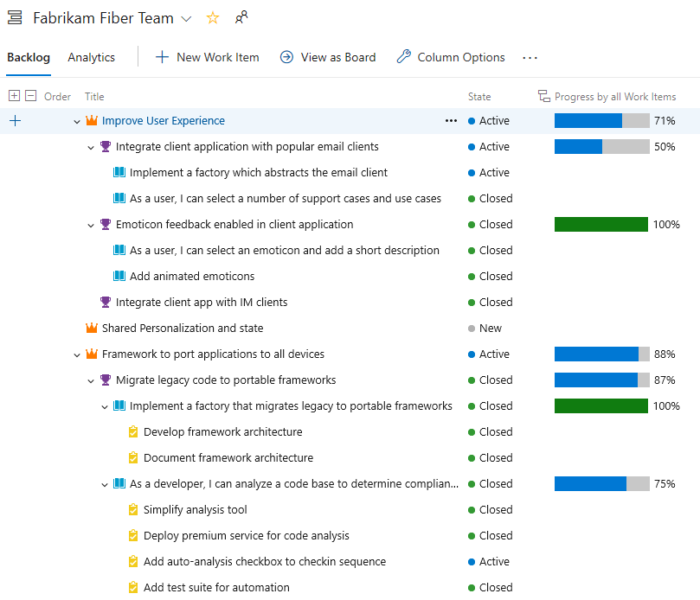Open the team picker dropdown chevron
This screenshot has height=600, width=700.
coord(187,16)
